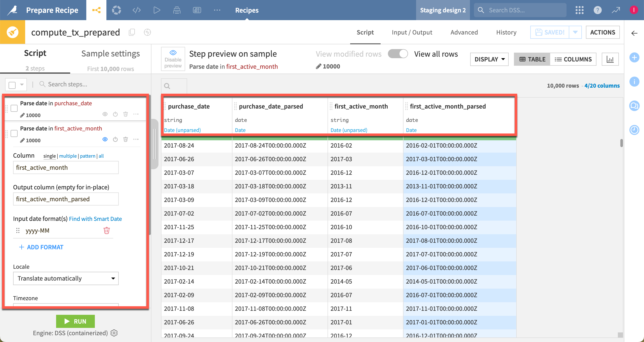Click the icon beside the copy icon
The width and height of the screenshot is (644, 342).
pyautogui.click(x=147, y=32)
